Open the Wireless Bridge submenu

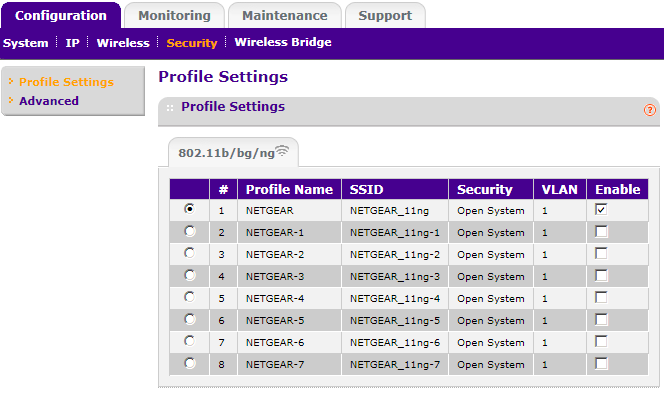[x=283, y=42]
